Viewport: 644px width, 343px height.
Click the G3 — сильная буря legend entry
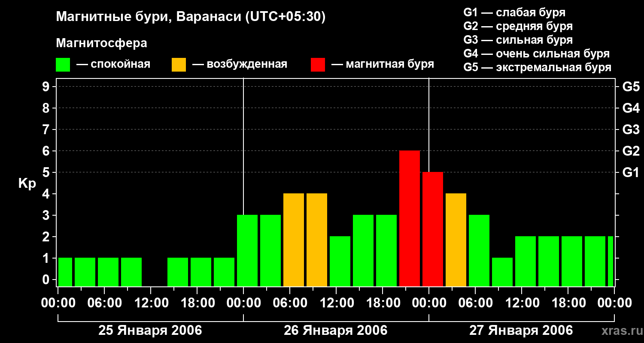518,40
